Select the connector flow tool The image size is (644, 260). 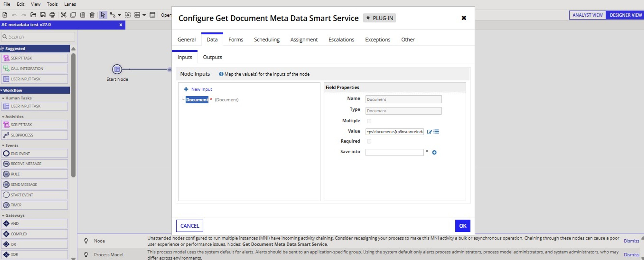[113, 15]
